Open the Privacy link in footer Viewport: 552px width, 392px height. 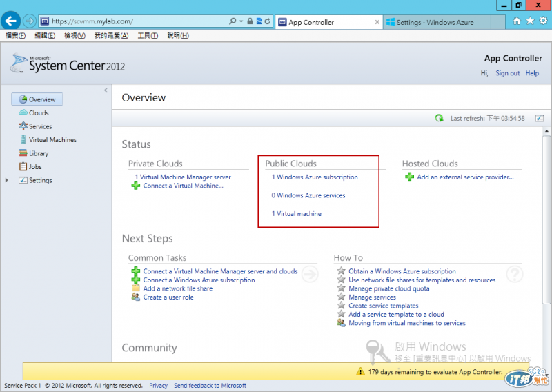[158, 386]
